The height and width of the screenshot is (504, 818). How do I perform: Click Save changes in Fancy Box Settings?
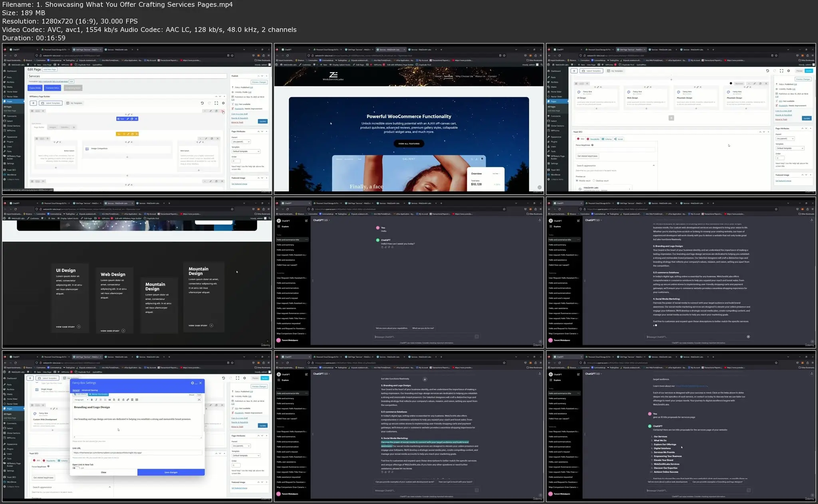point(171,472)
